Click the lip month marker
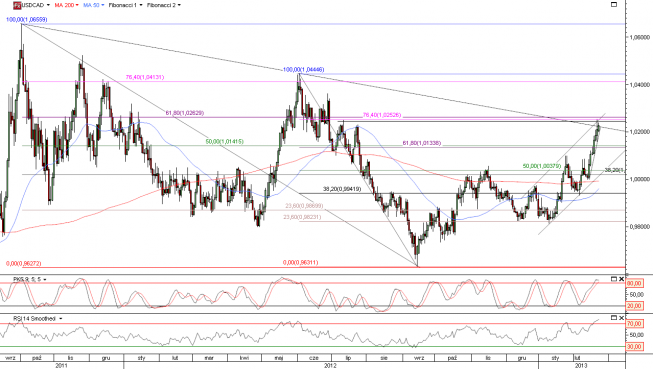This screenshot has width=653, height=369. click(x=349, y=358)
